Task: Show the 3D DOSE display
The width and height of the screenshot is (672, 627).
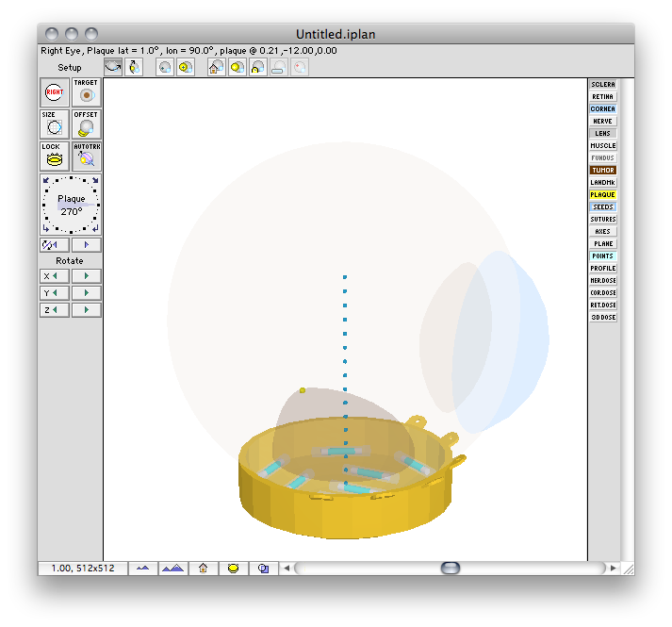Action: (x=603, y=318)
